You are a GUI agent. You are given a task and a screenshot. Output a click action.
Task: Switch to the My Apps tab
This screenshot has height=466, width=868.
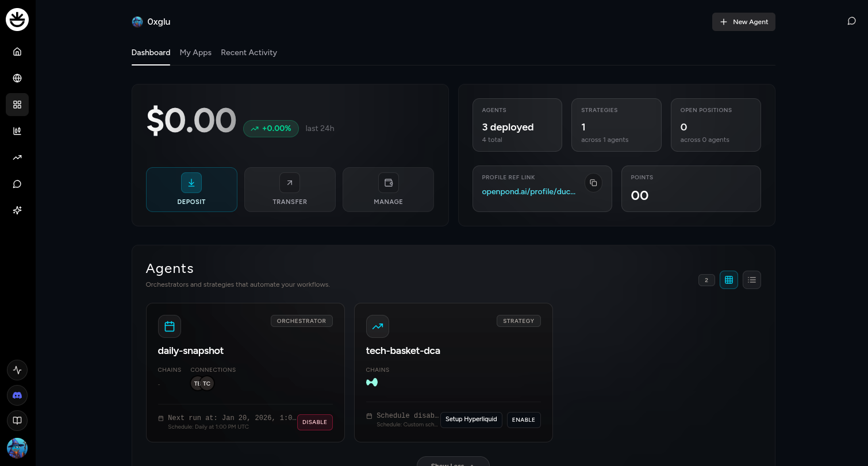pos(195,53)
